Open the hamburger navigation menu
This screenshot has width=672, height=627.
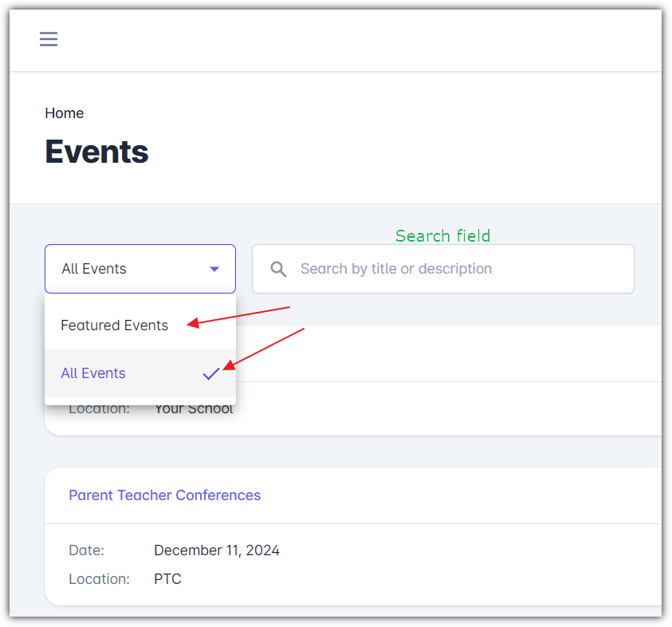(49, 39)
